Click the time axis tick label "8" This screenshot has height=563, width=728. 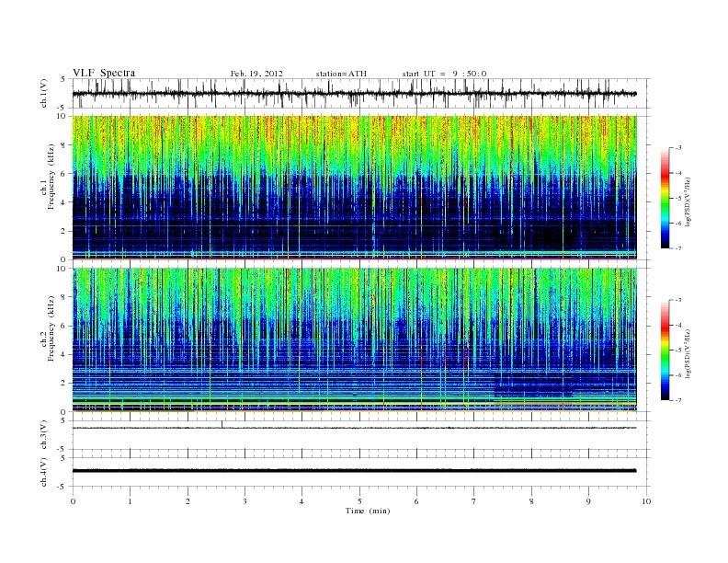[x=531, y=501]
